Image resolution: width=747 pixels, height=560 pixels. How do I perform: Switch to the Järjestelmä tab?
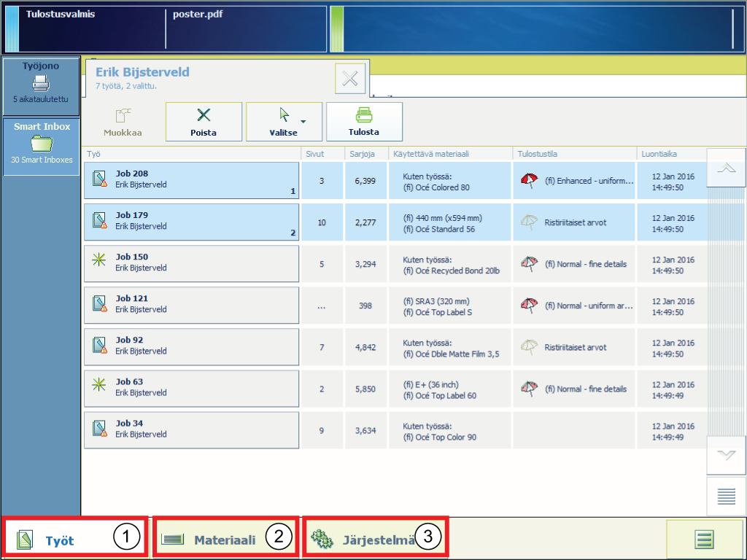click(x=375, y=540)
